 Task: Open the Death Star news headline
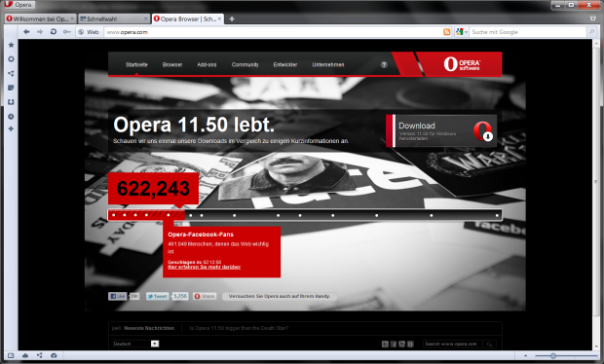coord(239,328)
